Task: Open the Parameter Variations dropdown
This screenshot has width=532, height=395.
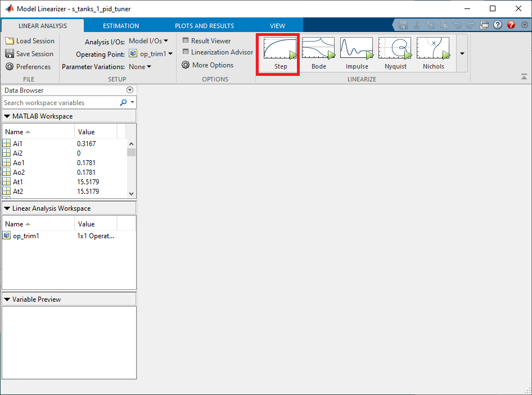Action: tap(140, 67)
